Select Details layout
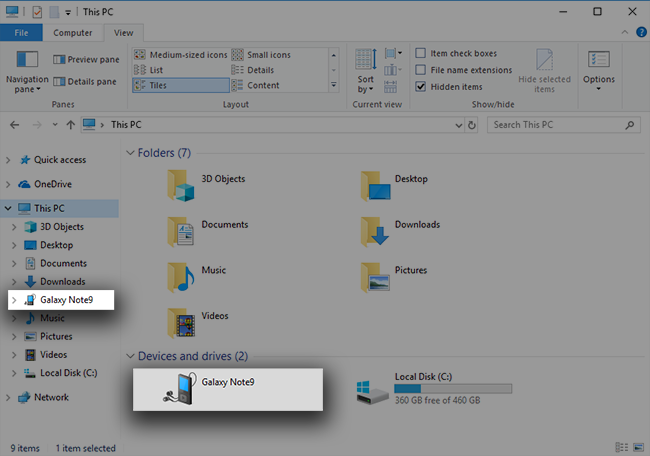Screen dimensions: 650x456 point(253,70)
